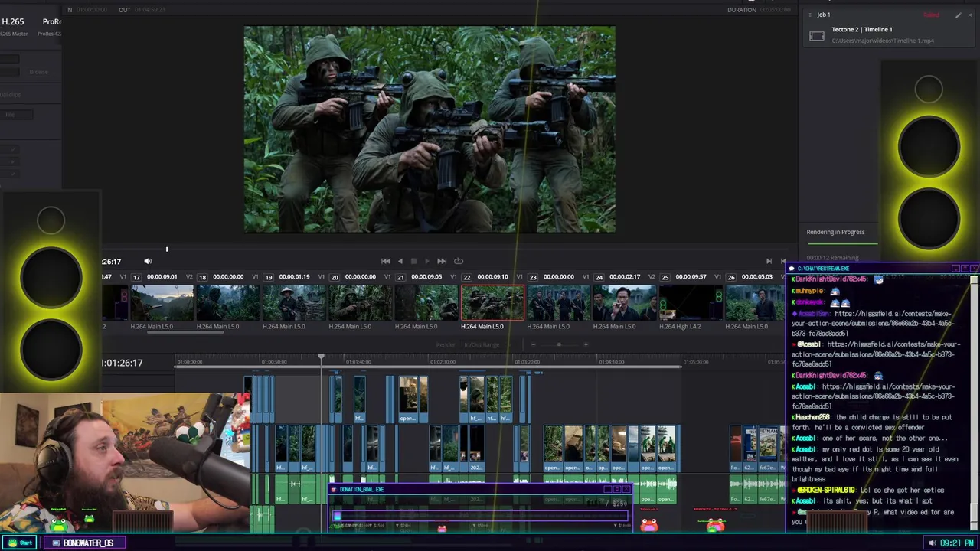Play the timeline in reverse

click(x=400, y=261)
